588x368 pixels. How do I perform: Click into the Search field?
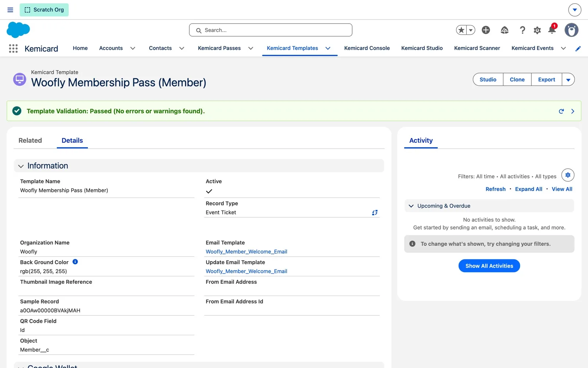pos(270,30)
